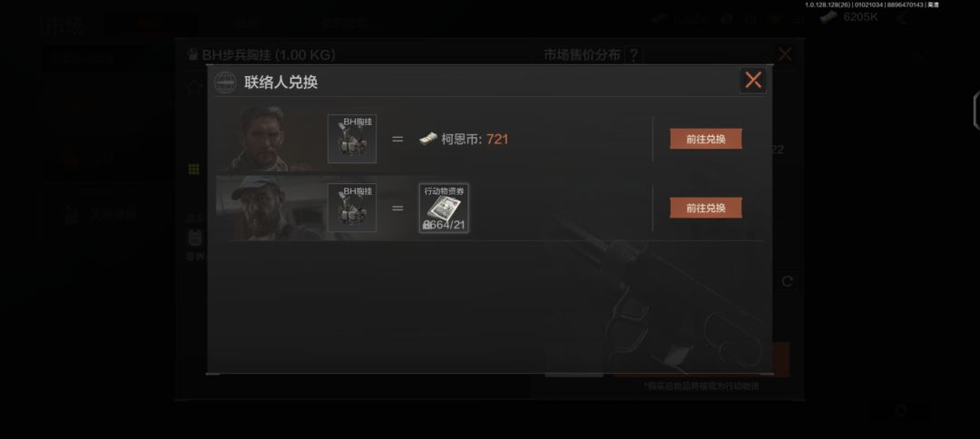Open the 行动物资券 voucher item icon
Screen dimensions: 980x439
click(x=444, y=208)
